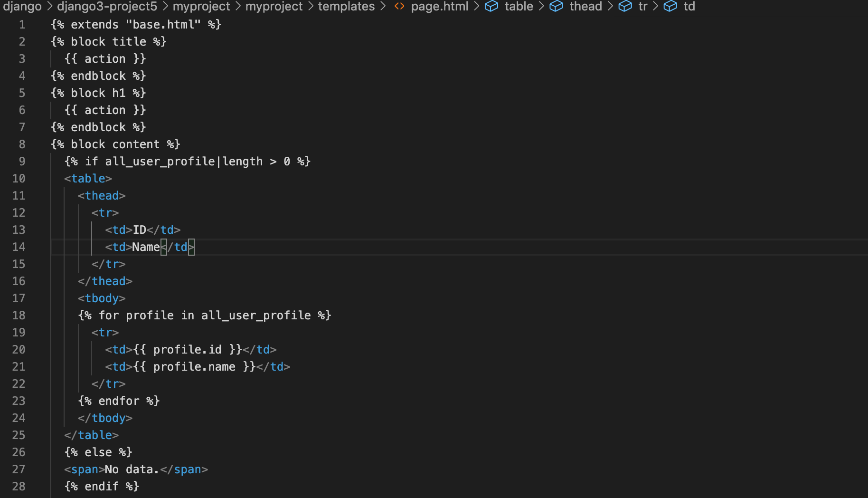Click line number 14 in the gutter
The image size is (868, 498).
pyautogui.click(x=19, y=247)
